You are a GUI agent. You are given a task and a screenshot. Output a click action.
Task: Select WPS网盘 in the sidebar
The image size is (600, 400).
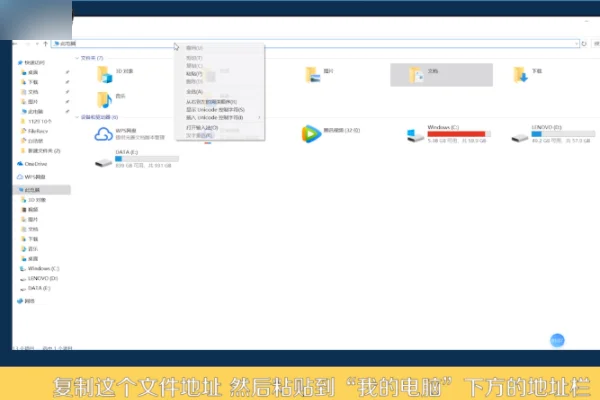point(35,177)
